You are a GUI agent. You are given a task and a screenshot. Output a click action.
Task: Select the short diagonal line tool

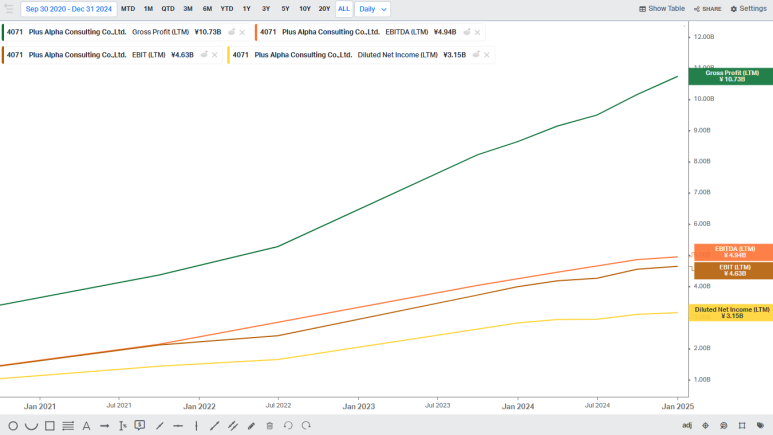[160, 426]
